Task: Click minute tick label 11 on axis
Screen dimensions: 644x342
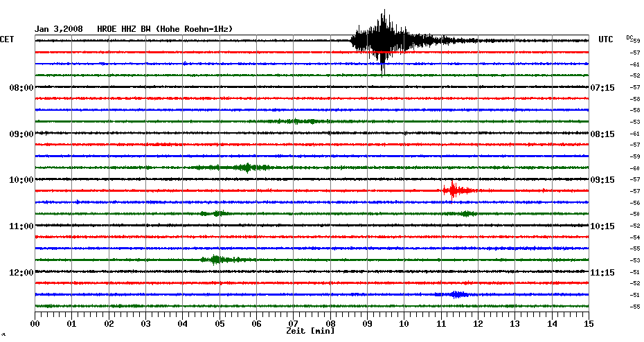Action: (x=441, y=324)
